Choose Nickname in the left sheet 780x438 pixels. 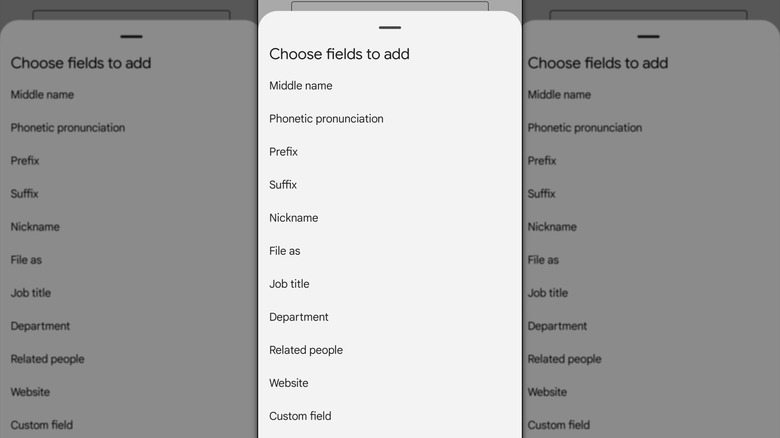pos(35,227)
